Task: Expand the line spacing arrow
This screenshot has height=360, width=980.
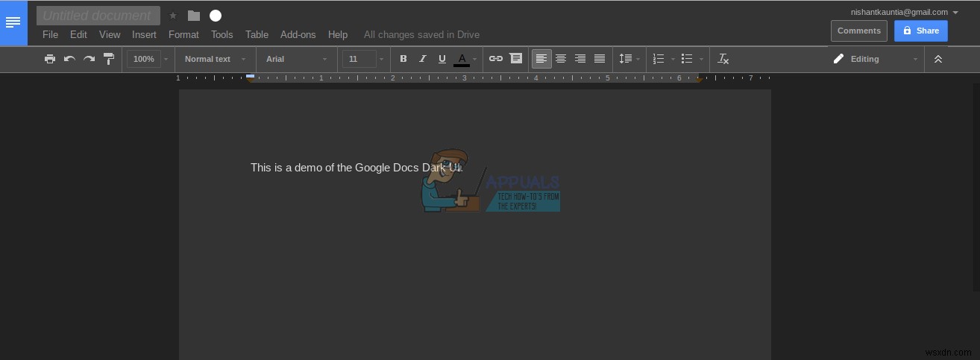Action: (x=638, y=59)
